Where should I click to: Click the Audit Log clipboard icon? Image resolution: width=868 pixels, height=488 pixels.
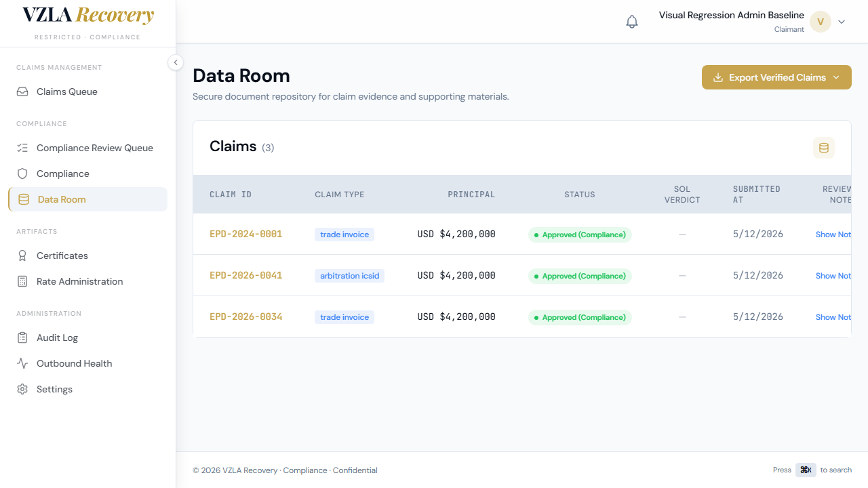pos(22,338)
